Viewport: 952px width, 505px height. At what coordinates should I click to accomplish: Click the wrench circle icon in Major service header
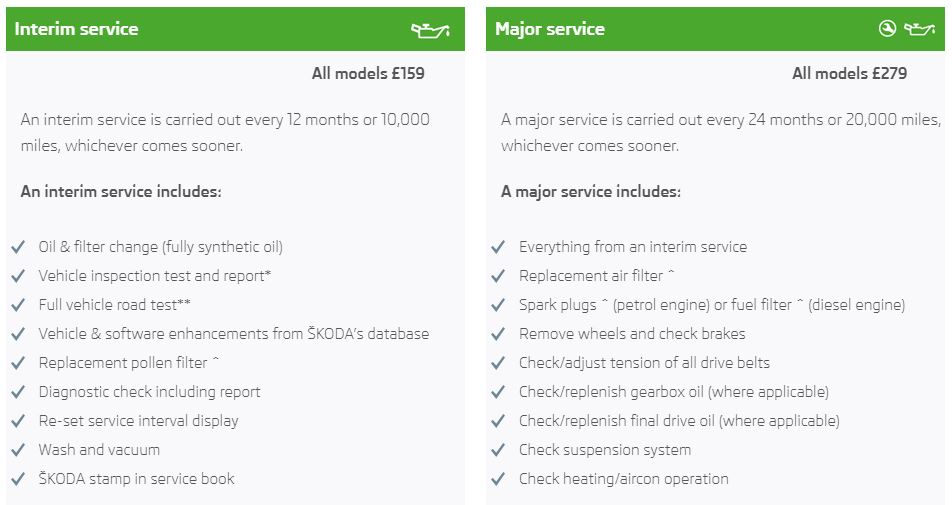coord(887,29)
